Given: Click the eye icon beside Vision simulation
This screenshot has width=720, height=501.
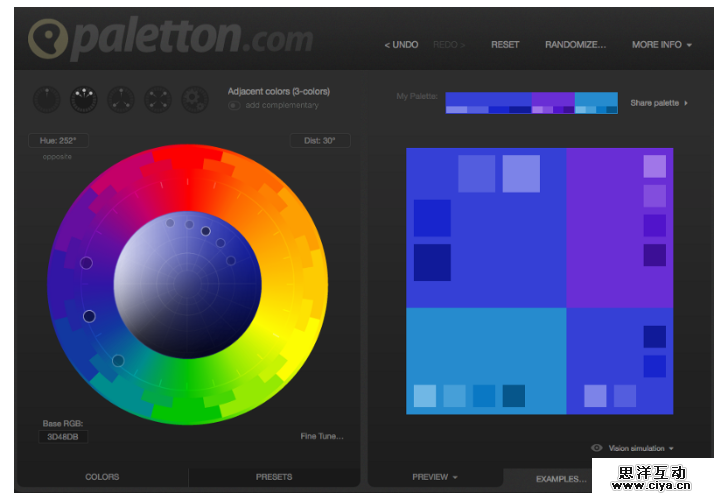Looking at the screenshot, I should point(596,449).
